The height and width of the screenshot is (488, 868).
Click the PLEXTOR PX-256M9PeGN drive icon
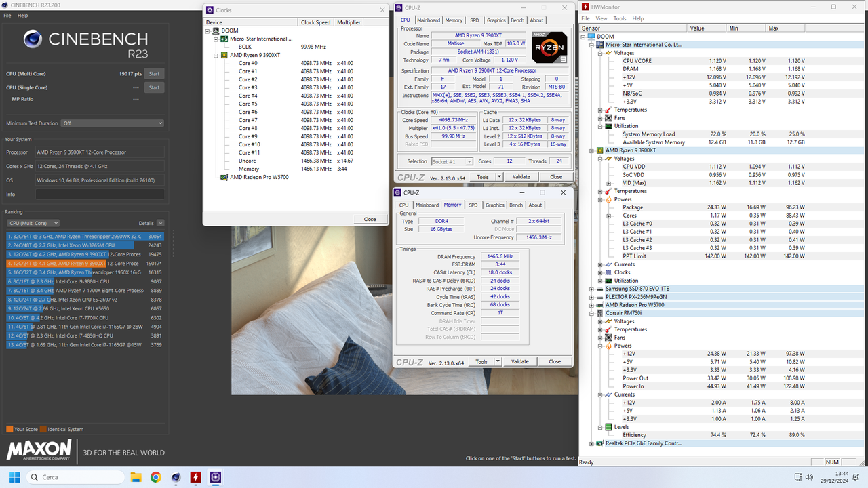point(600,297)
